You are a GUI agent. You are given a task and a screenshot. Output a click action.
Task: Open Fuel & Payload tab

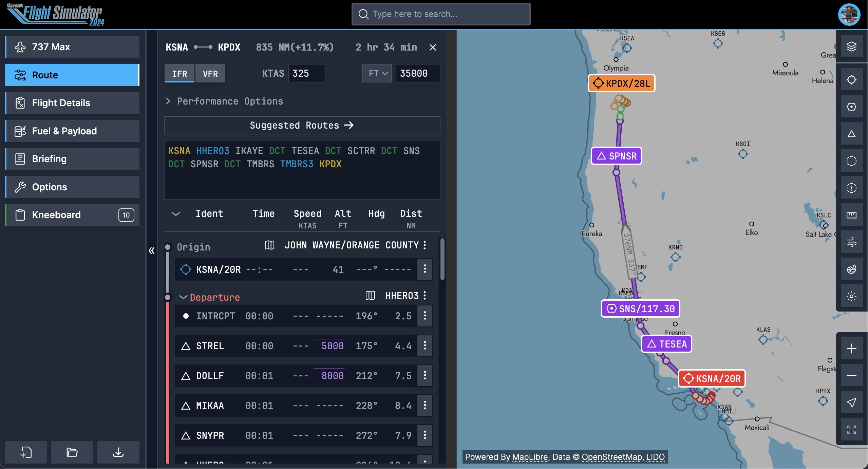(72, 131)
